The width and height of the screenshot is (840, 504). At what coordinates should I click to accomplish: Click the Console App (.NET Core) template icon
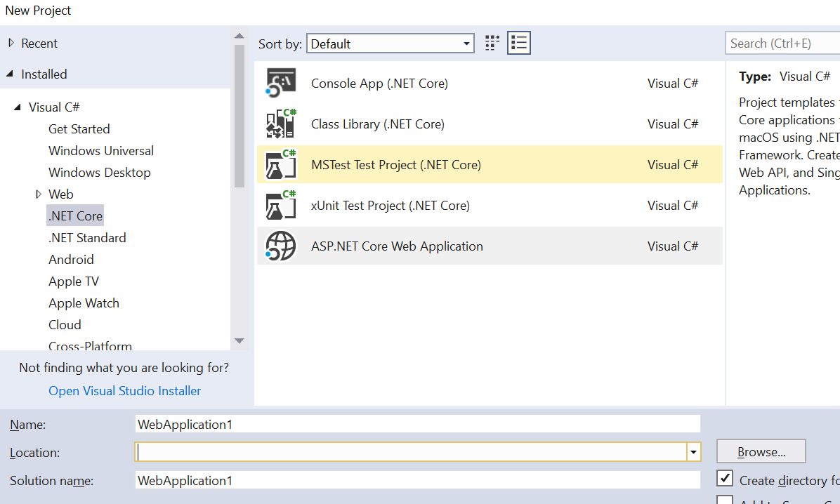pos(281,83)
